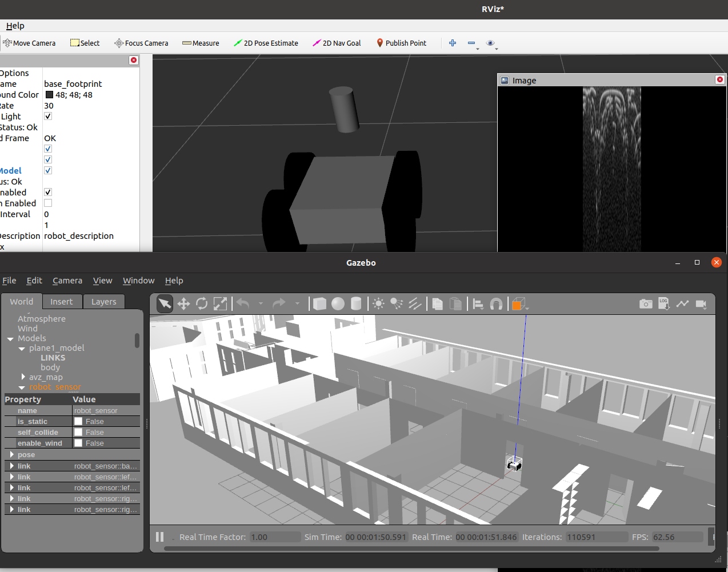Toggle the is_static checkbox
This screenshot has width=728, height=572.
pyautogui.click(x=78, y=421)
